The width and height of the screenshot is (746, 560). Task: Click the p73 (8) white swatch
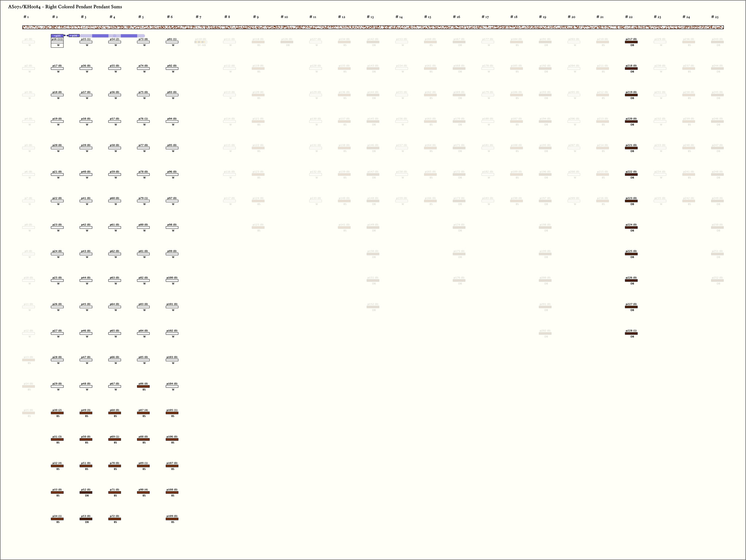[x=143, y=42]
